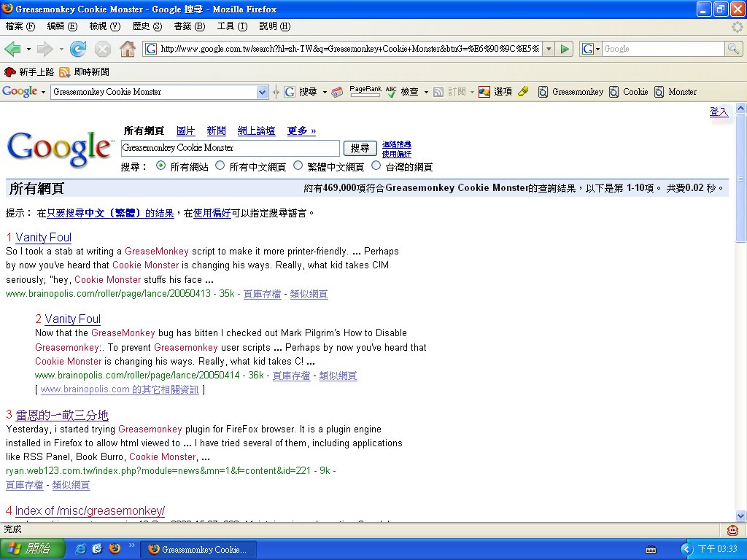
Task: Click the 訂閱 subscribe toolbar button
Action: tap(449, 92)
